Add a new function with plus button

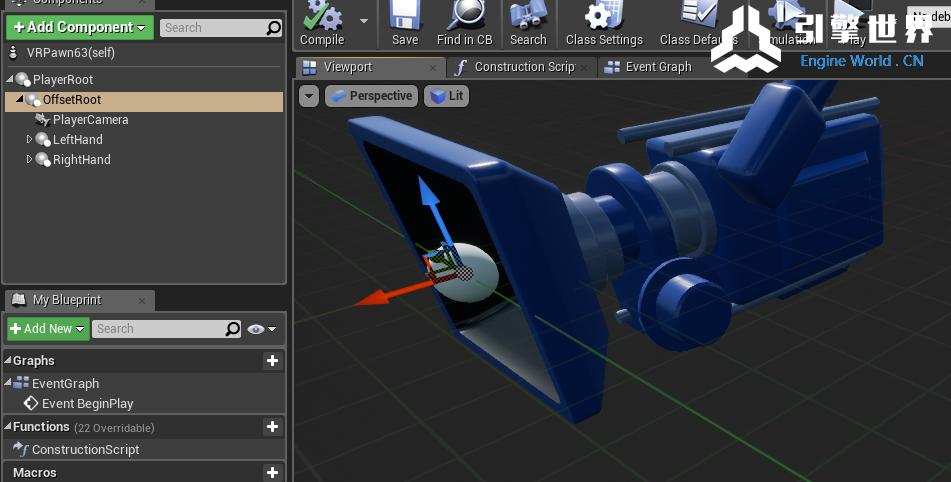tap(272, 427)
